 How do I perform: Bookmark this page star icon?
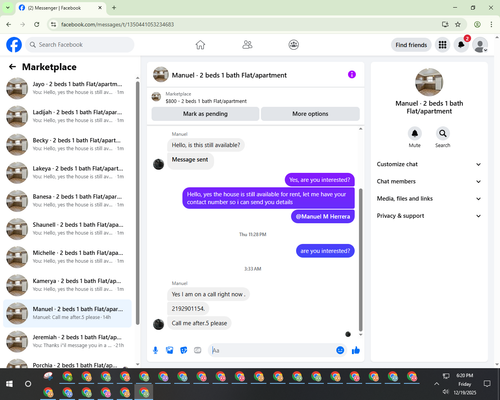point(458,24)
